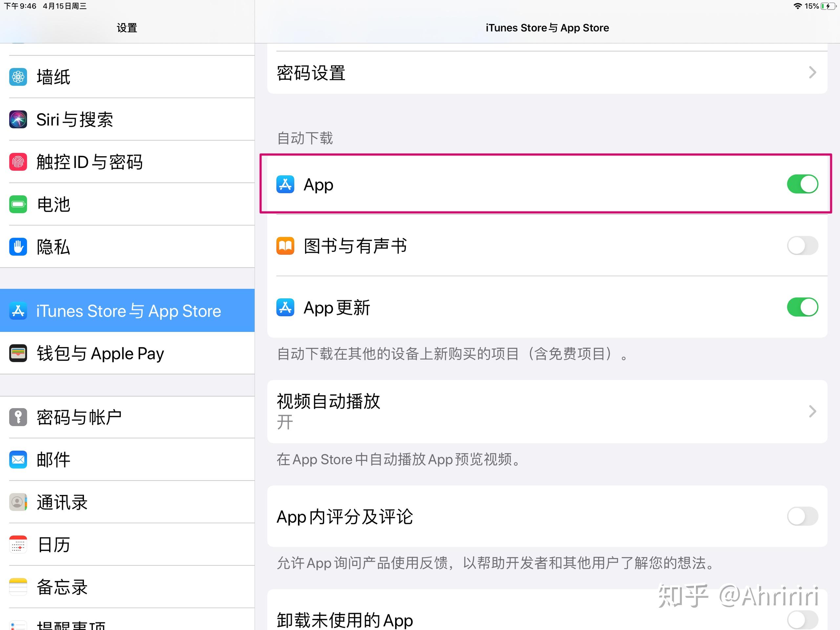The image size is (840, 630).
Task: Open 密码与帐户 settings
Action: coord(127,417)
